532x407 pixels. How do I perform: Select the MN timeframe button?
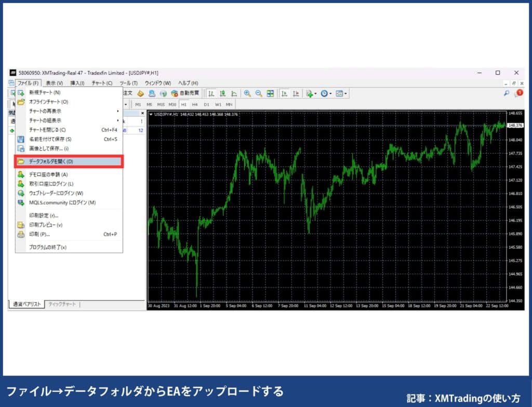[x=229, y=104]
